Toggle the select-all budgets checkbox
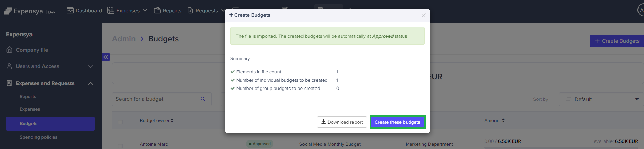 (x=120, y=122)
